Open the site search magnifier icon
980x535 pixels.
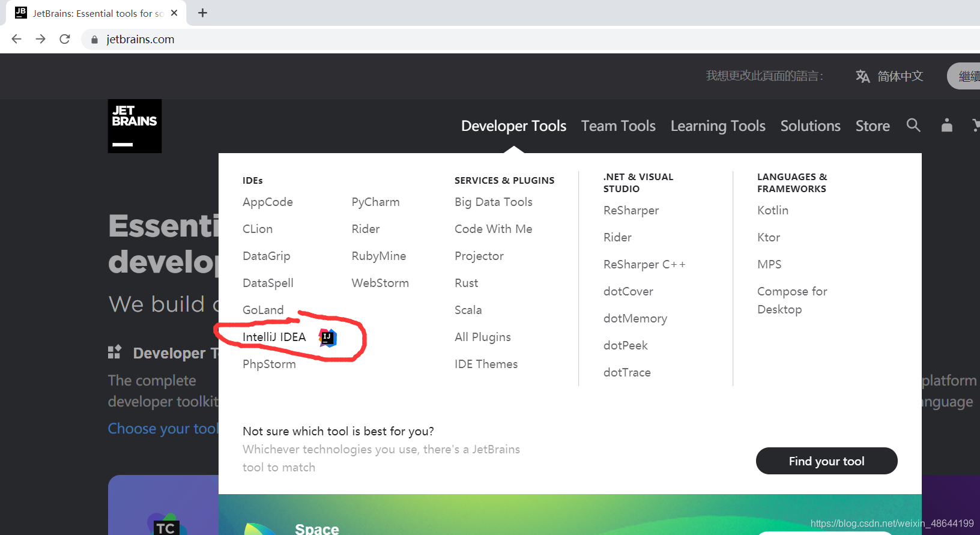(x=913, y=125)
